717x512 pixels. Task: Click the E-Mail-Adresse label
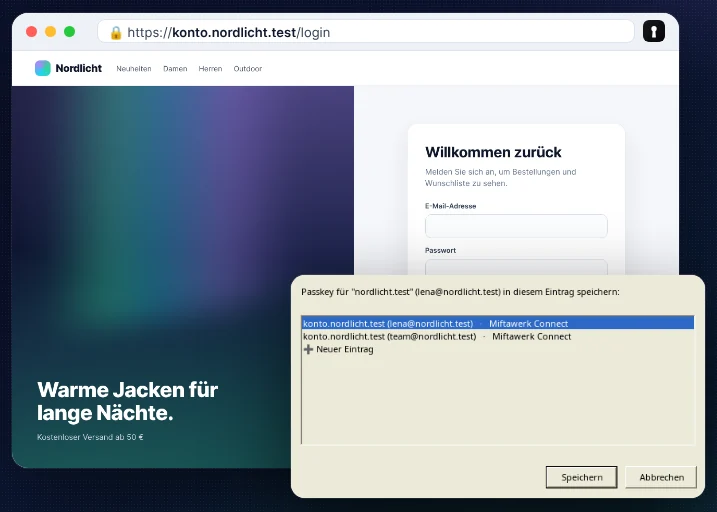(450, 206)
